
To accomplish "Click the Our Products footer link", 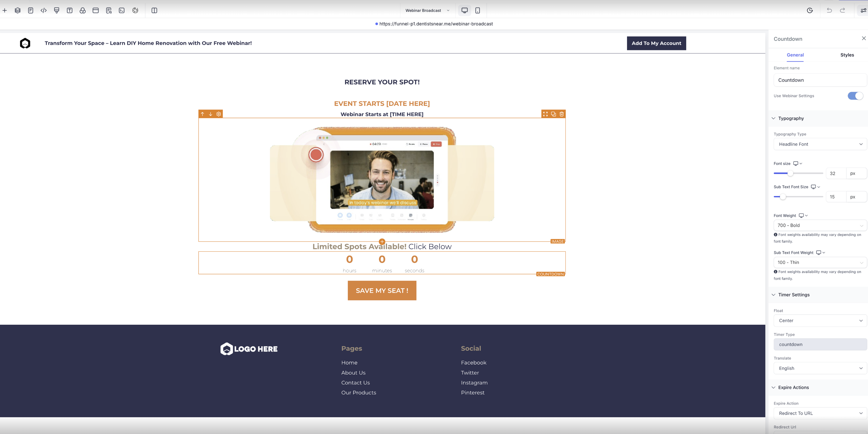I will pos(359,393).
